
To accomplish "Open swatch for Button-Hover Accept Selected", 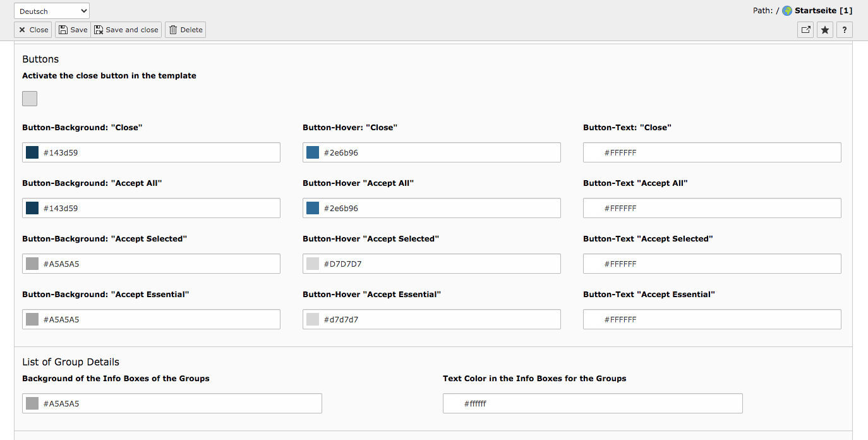I will 313,264.
